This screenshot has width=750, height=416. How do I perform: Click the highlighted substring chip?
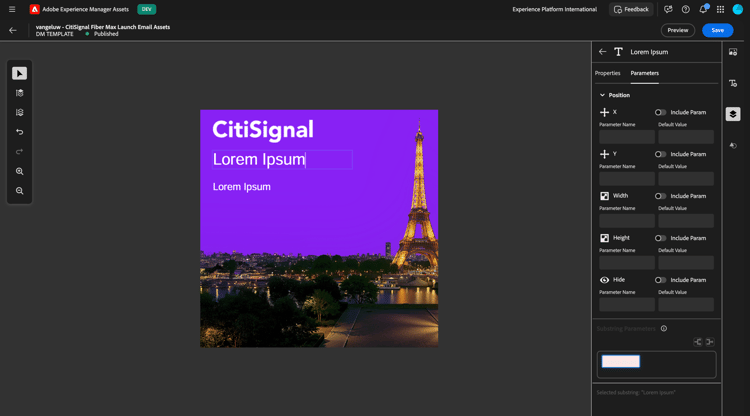tap(620, 361)
